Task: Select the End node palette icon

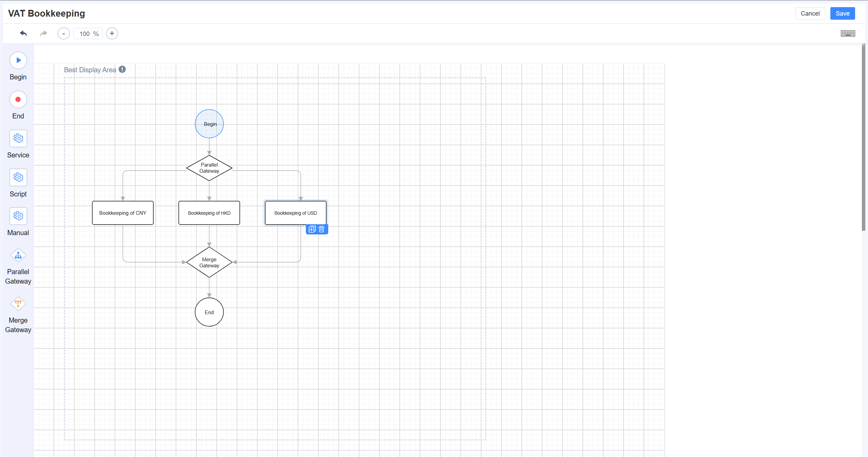Action: click(x=18, y=99)
